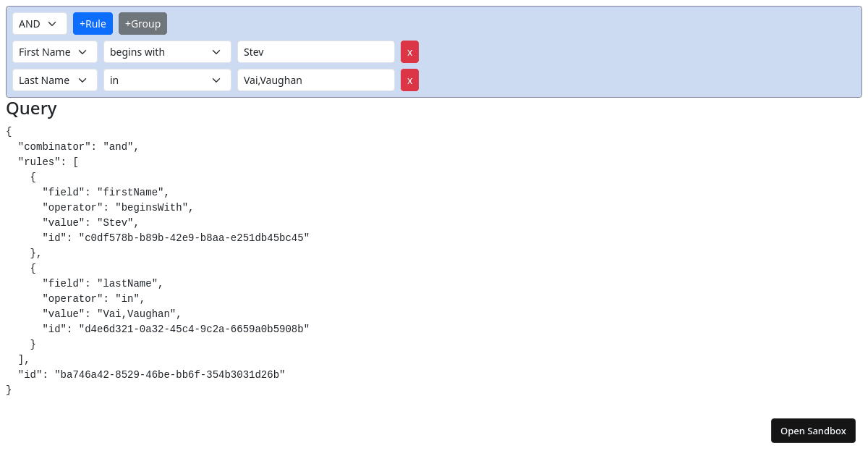Viewport: 868px width, 456px height.
Task: Click the beginsWith operator text in the JSON
Action: [x=154, y=207]
